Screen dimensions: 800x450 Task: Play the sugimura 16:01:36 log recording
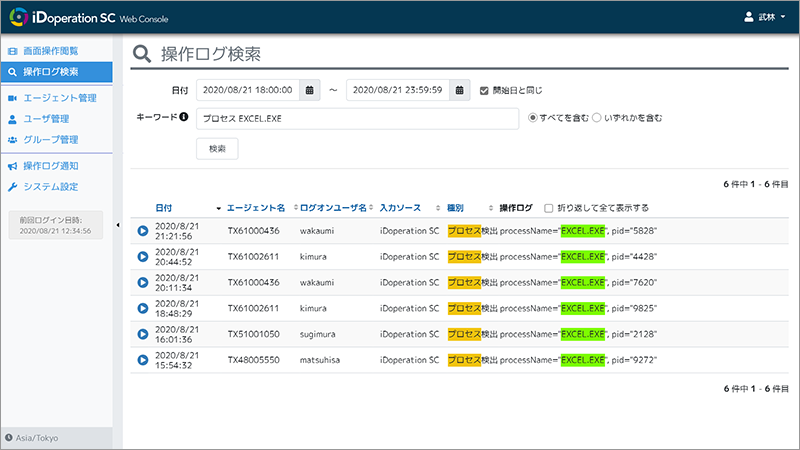pos(143,334)
